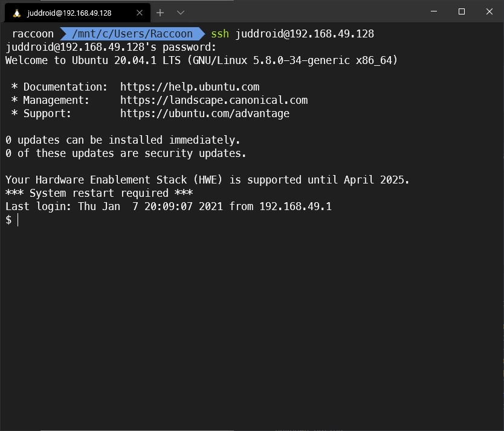Click the Documentation: label
504x431 pixels.
(65, 87)
